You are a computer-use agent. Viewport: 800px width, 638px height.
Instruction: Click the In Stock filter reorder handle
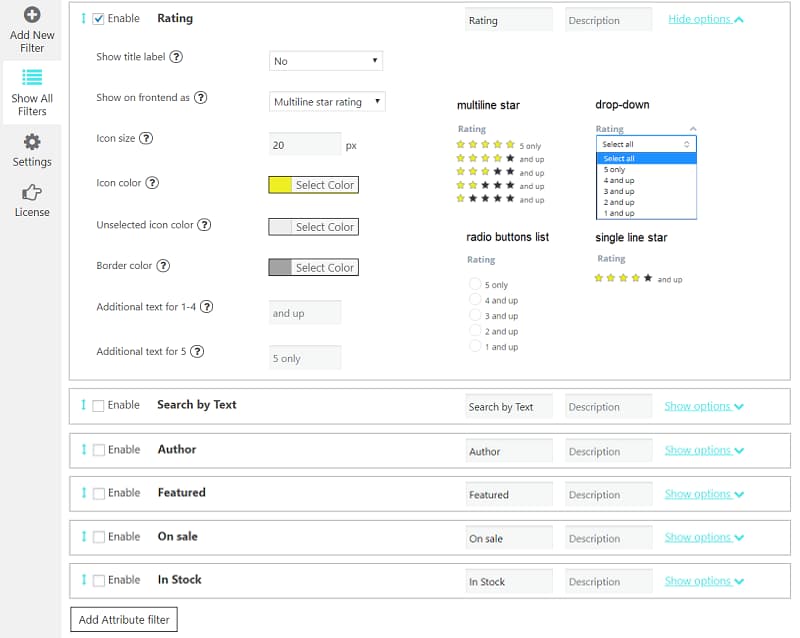tap(84, 580)
